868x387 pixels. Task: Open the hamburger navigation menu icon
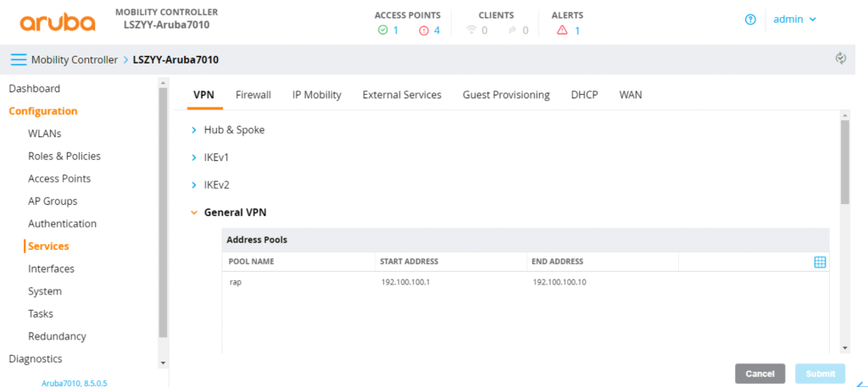tap(19, 60)
